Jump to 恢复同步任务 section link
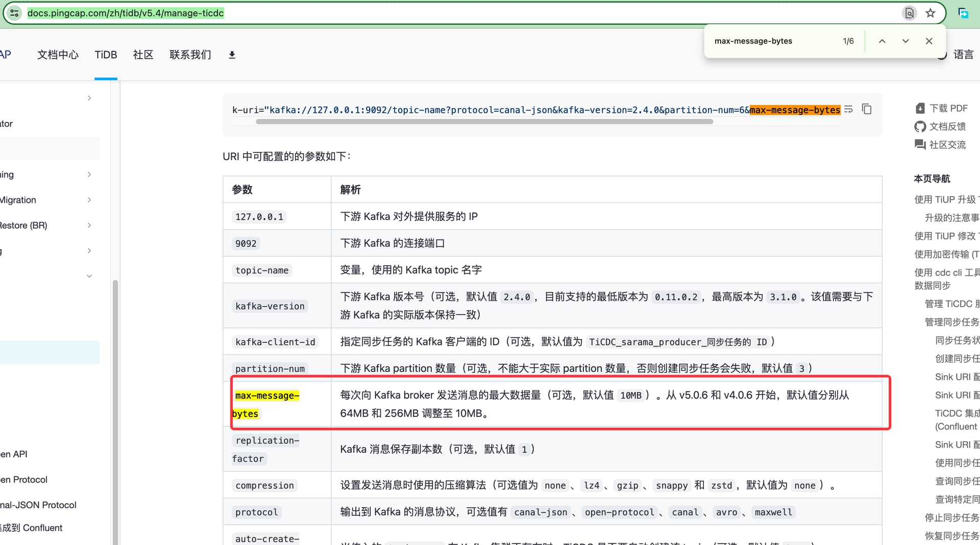 (952, 536)
